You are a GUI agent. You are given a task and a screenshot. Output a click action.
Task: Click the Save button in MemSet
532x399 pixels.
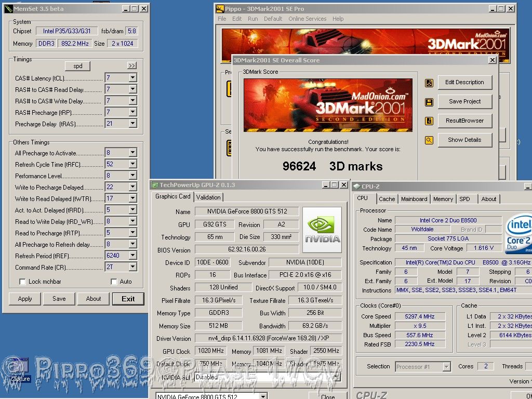point(59,299)
